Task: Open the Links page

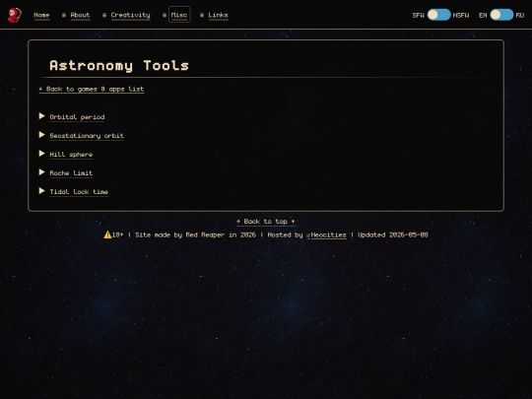Action: [x=218, y=15]
